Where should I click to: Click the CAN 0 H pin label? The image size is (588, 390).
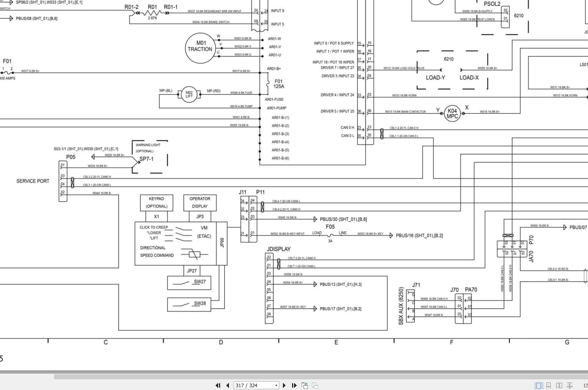(347, 128)
